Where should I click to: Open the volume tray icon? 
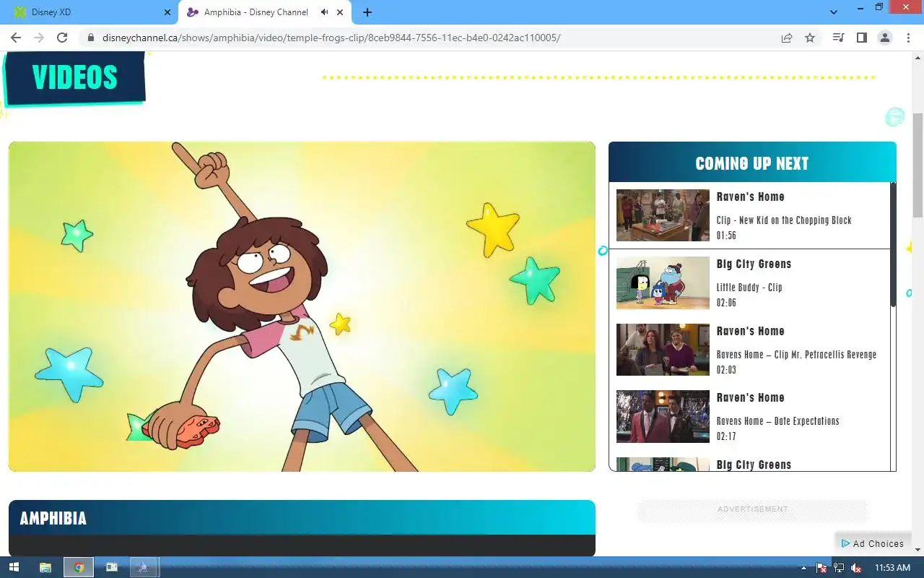coord(856,568)
